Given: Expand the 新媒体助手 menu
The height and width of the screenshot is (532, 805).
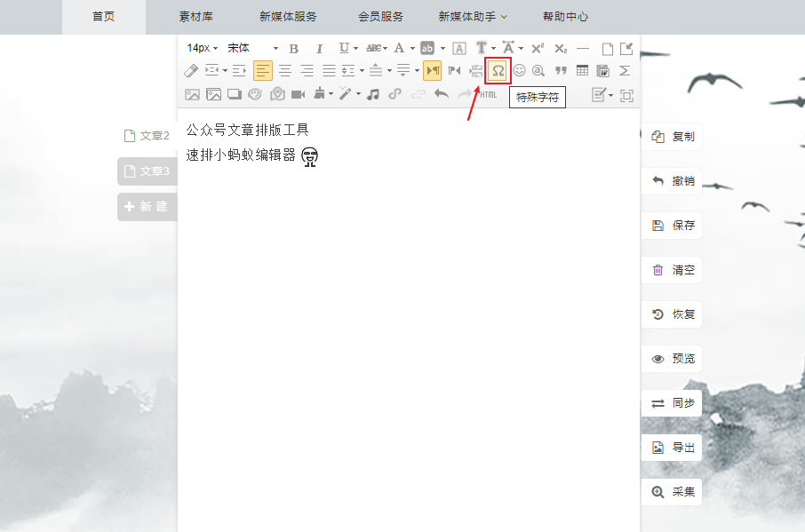Looking at the screenshot, I should 472,17.
